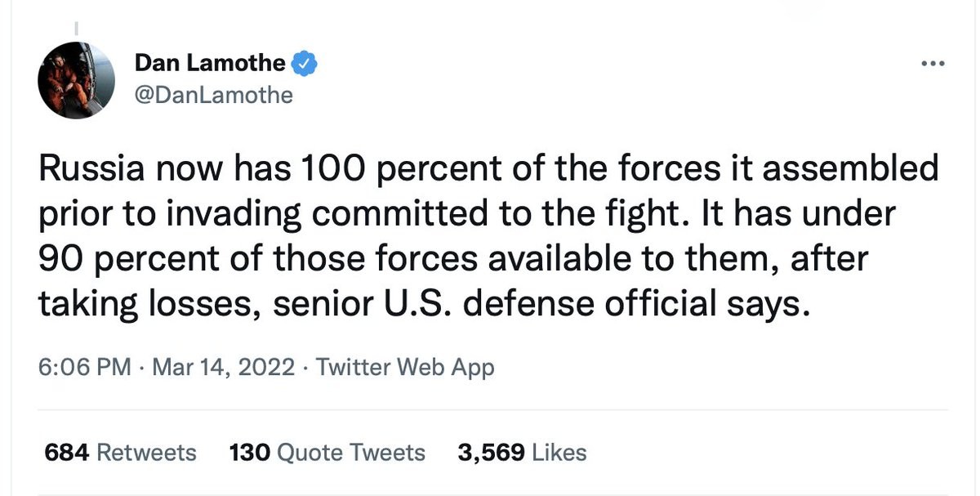980x496 pixels.
Task: Open the Likes label
Action: pos(559,452)
